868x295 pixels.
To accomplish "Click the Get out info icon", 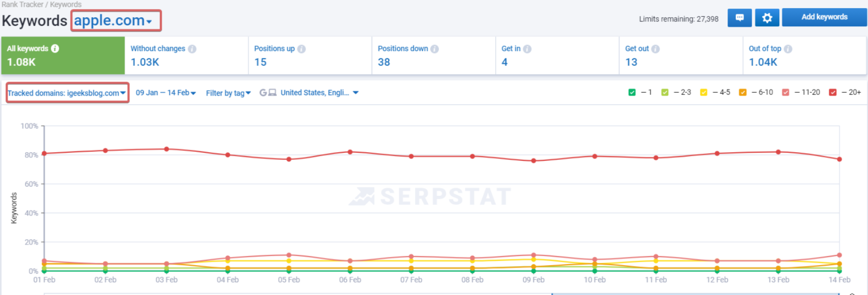I will [x=656, y=49].
